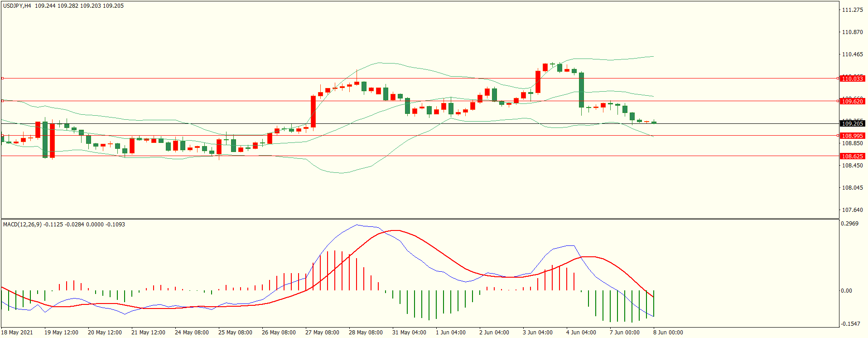
Task: Click 0.2969 on the MACD scale
Action: (x=849, y=224)
